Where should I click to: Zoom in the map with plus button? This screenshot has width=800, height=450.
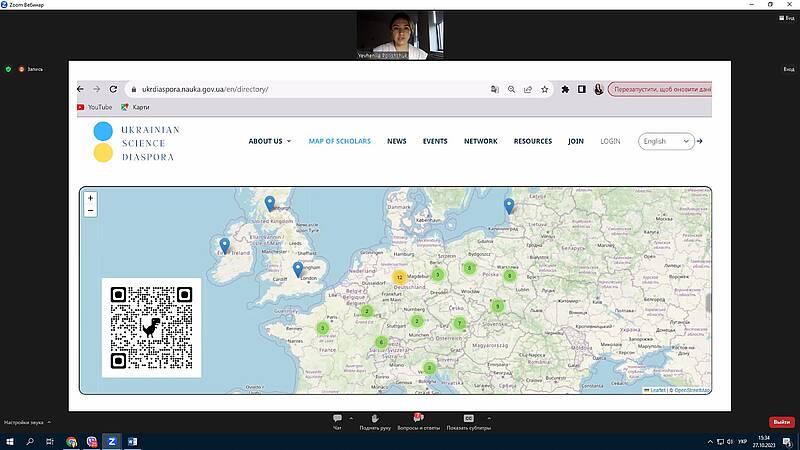(90, 198)
